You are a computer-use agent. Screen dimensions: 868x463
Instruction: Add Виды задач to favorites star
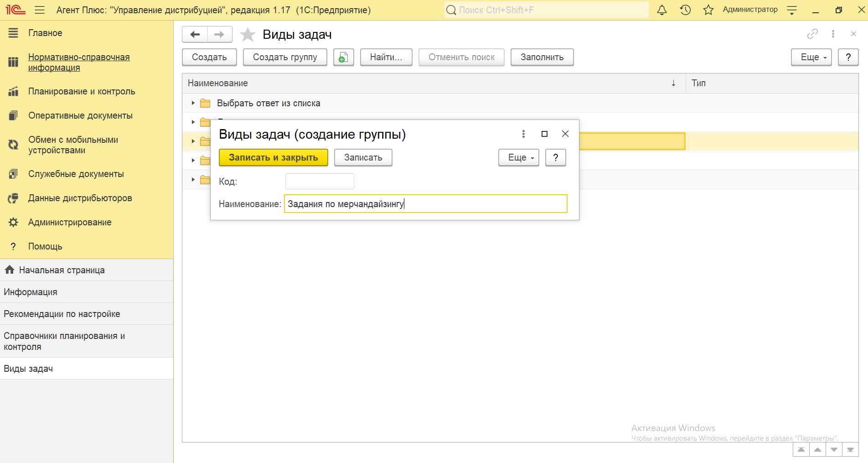(x=248, y=35)
